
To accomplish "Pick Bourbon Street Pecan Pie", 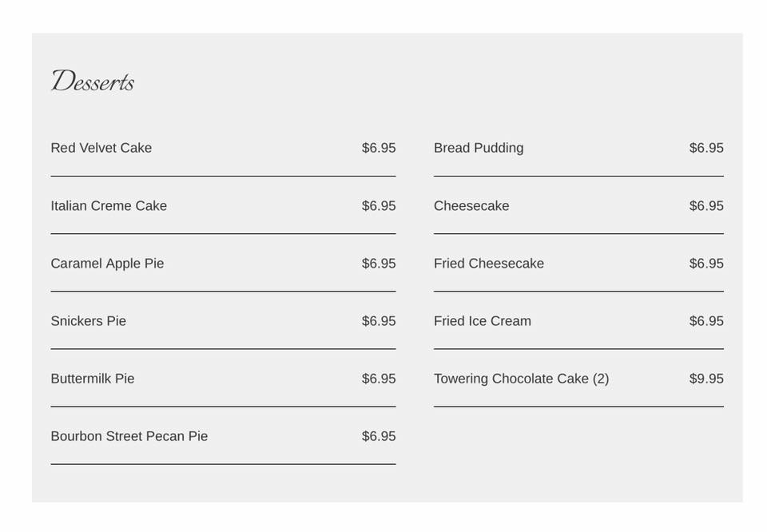I will [129, 436].
